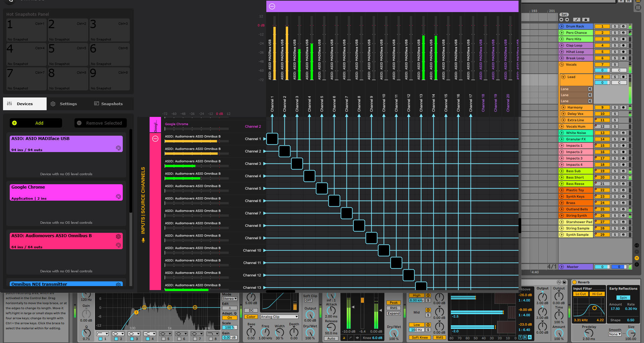
Task: Click the lock icon below the Set button
Action: pyautogui.click(x=586, y=20)
